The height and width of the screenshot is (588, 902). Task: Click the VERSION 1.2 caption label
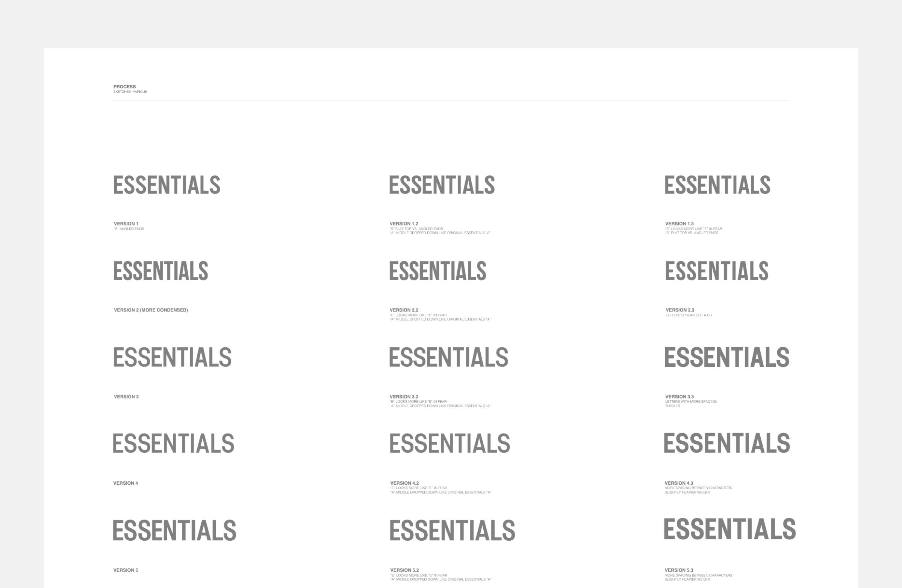coord(404,224)
